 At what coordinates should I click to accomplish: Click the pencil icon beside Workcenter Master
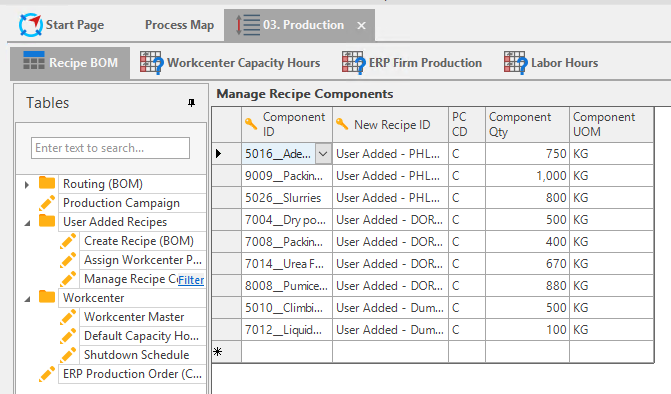click(x=68, y=317)
